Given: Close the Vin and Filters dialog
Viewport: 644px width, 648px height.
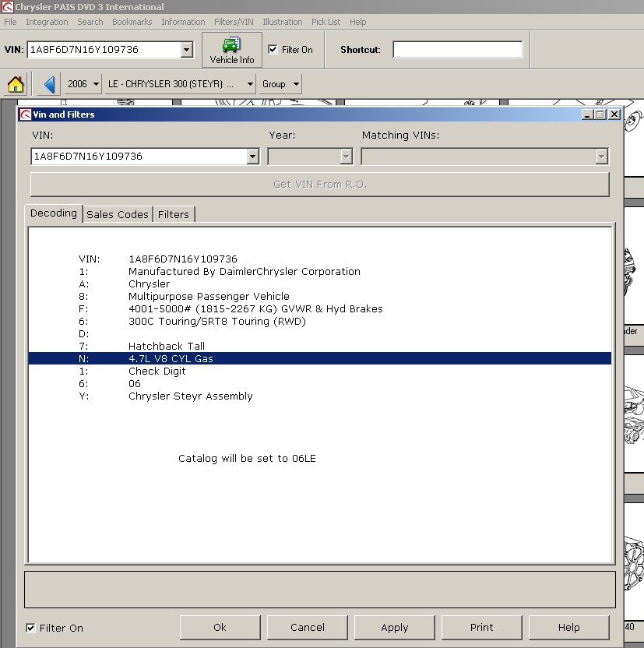Looking at the screenshot, I should click(x=614, y=114).
